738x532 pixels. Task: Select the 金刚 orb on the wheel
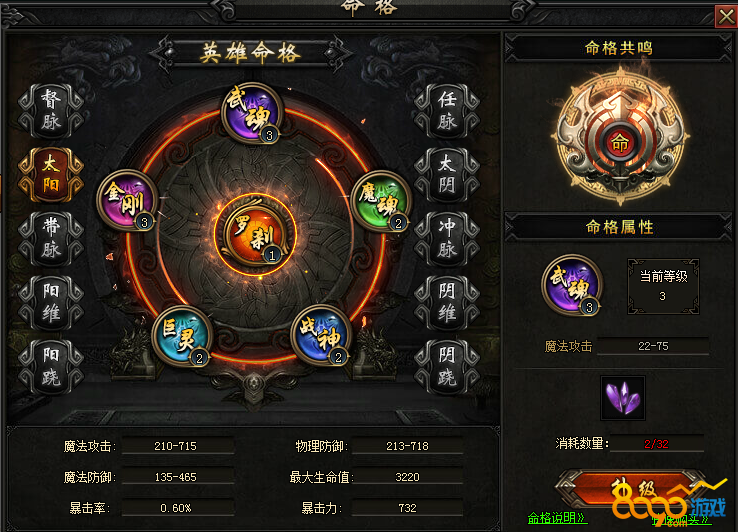[x=127, y=200]
